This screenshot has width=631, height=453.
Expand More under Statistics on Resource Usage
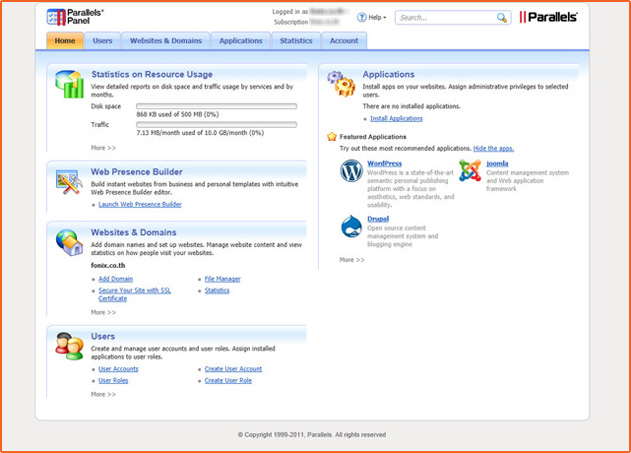pos(103,147)
